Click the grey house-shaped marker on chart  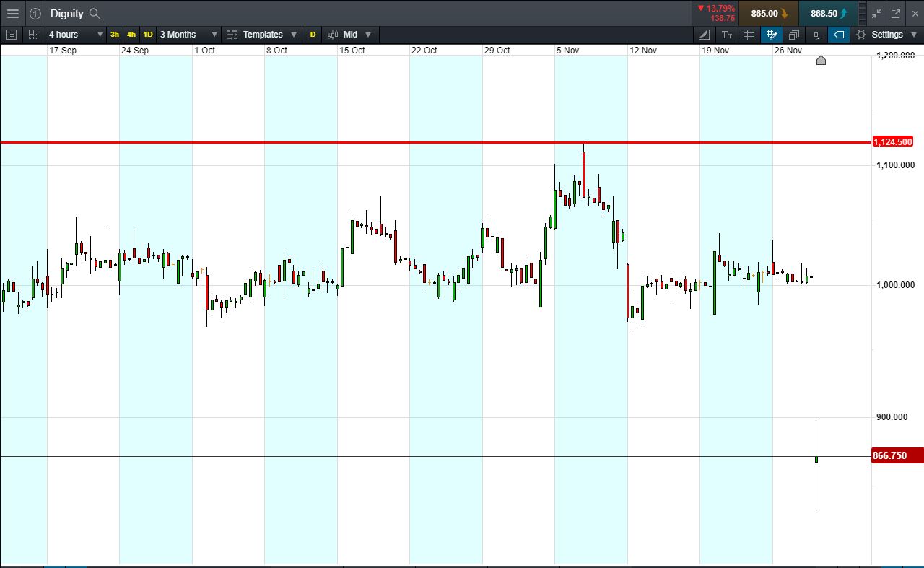[x=821, y=60]
